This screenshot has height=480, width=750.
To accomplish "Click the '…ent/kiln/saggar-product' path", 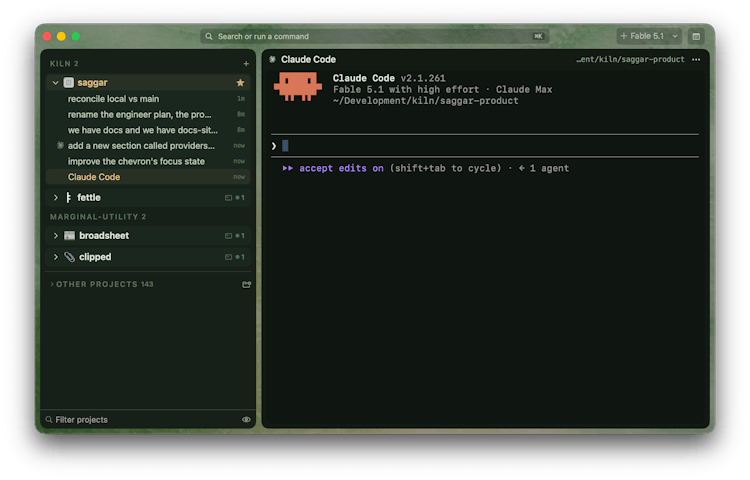I will point(630,59).
